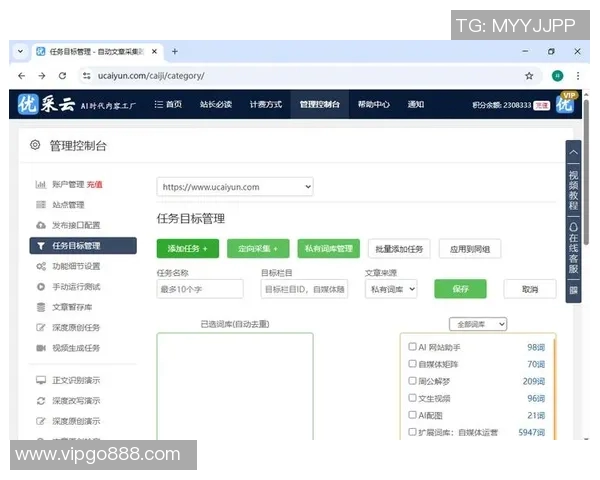Open the 文章来源 私有词库 dropdown
This screenshot has width=600, height=480.
coord(391,289)
